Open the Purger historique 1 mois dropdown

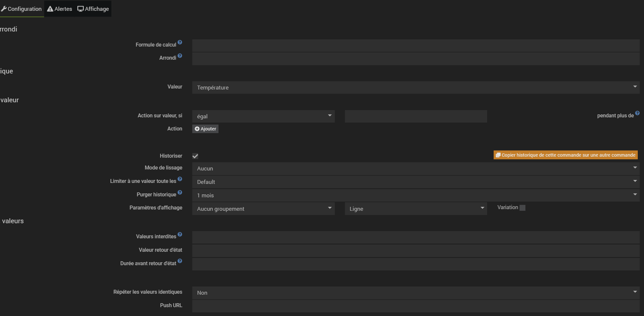point(415,195)
